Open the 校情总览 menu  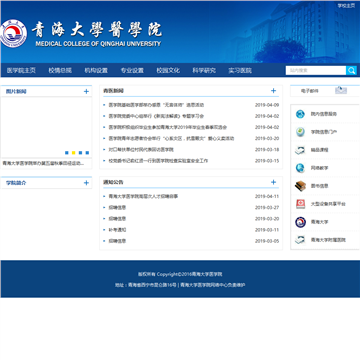click(x=60, y=71)
